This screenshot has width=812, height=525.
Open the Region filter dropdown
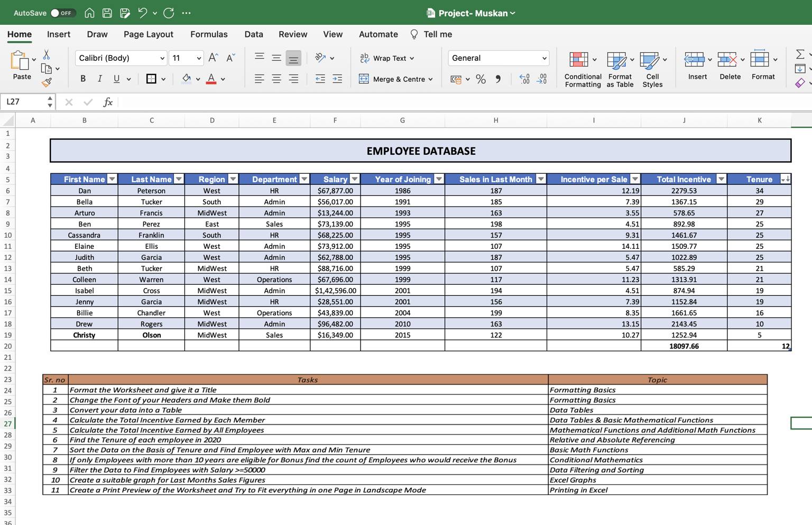[233, 179]
